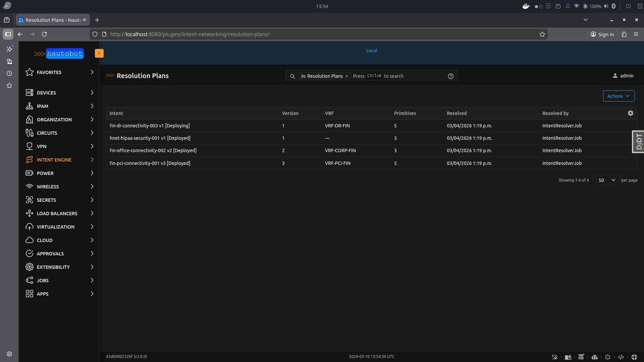Screen dimensions: 644x362
Task: Click the browser reload button
Action: pyautogui.click(x=44, y=34)
